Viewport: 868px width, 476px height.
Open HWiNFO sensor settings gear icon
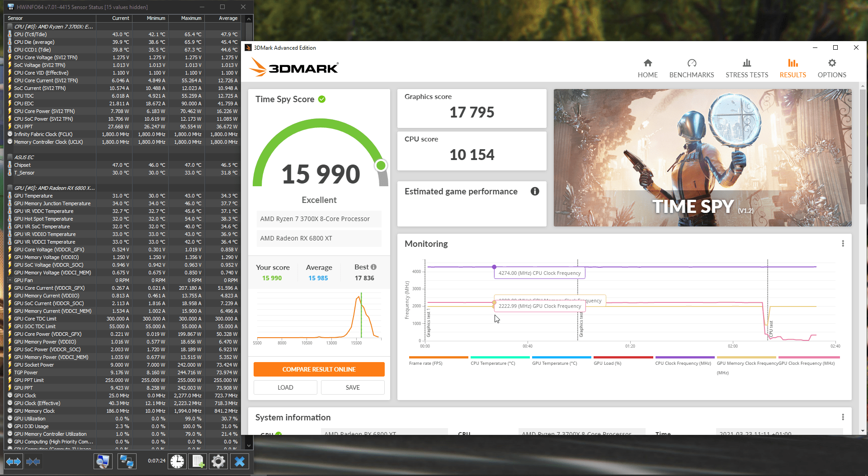218,462
